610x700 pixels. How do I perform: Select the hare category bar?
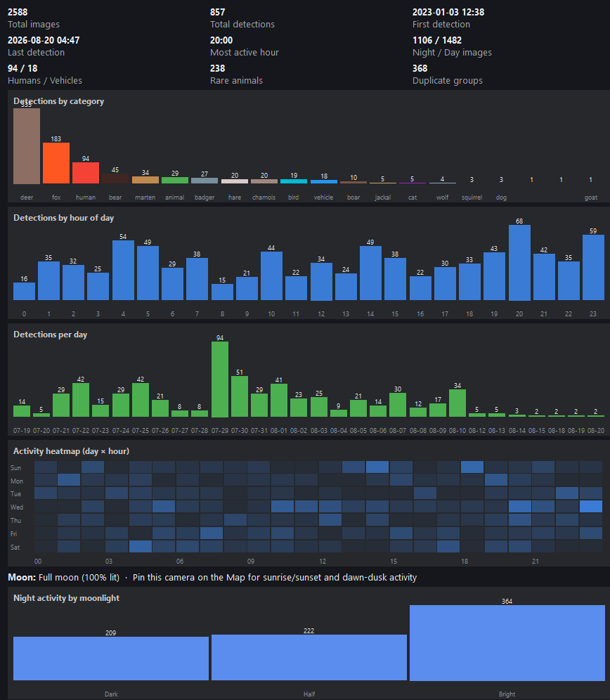(x=235, y=182)
